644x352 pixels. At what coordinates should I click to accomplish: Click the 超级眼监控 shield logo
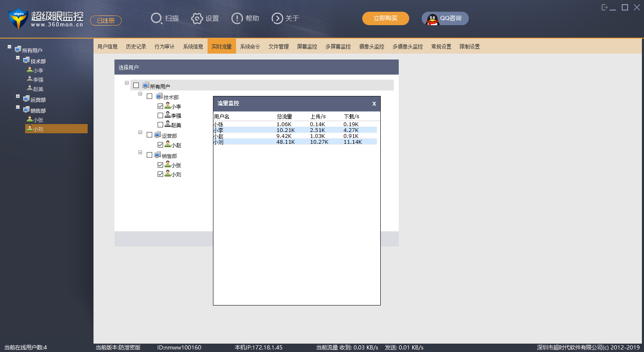coord(18,18)
